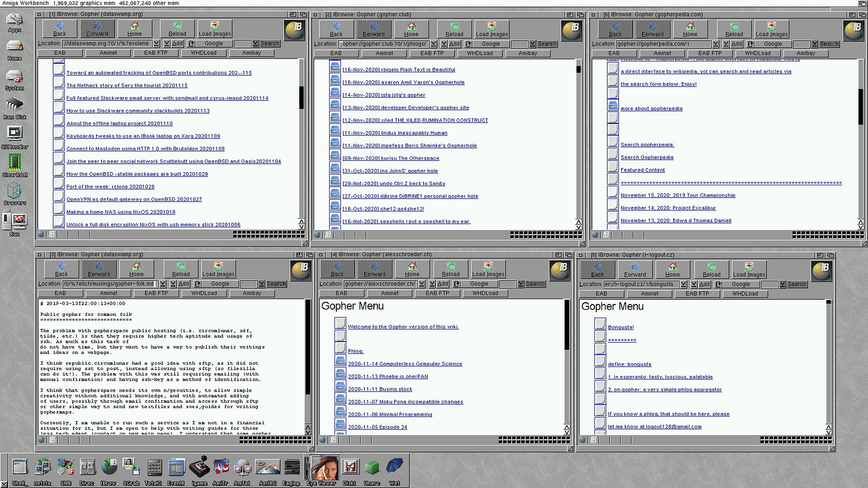Select EAB FTP bookmark in gopherpedia.com window
This screenshot has height=488, width=868.
coord(709,53)
